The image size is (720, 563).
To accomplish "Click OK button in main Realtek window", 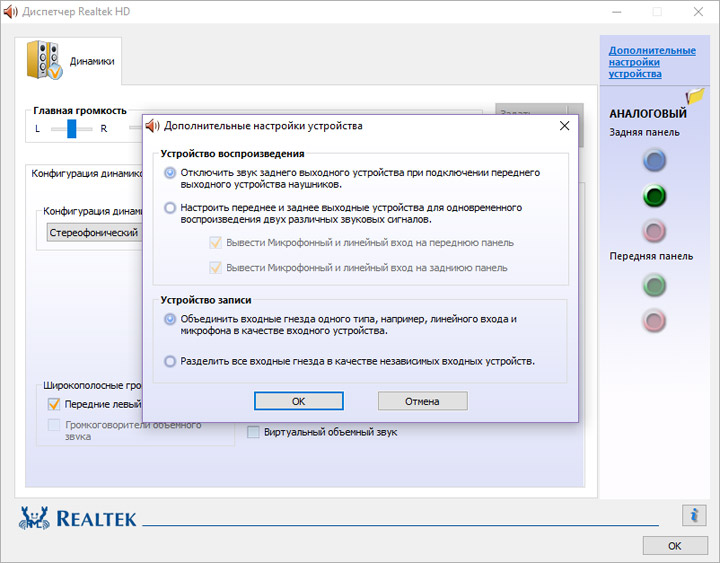I will (x=675, y=546).
